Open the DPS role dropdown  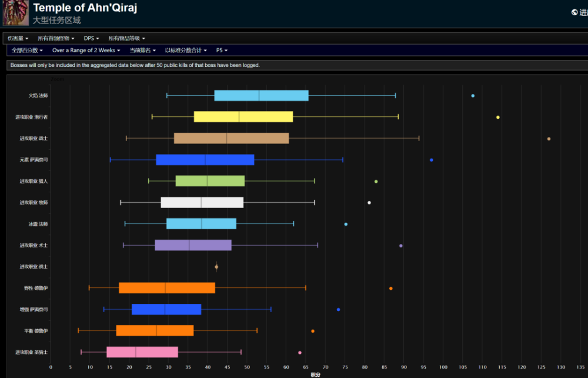click(x=92, y=38)
